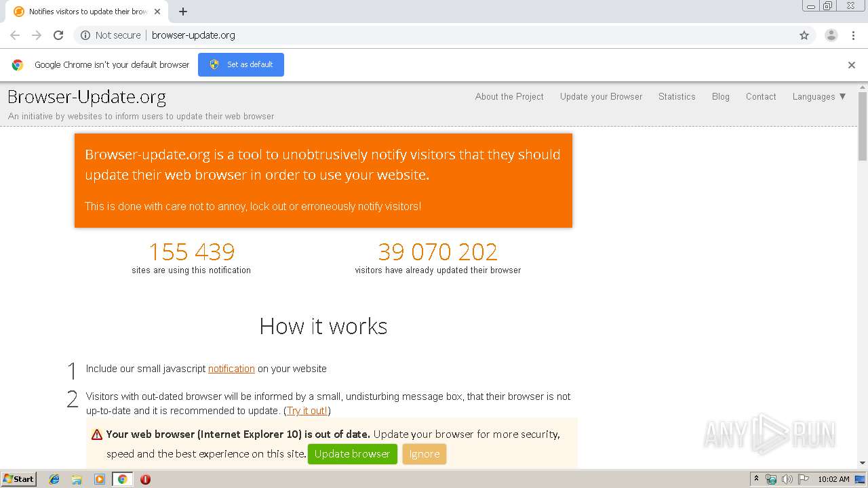
Task: Launch the media player taskbar icon
Action: point(100,479)
